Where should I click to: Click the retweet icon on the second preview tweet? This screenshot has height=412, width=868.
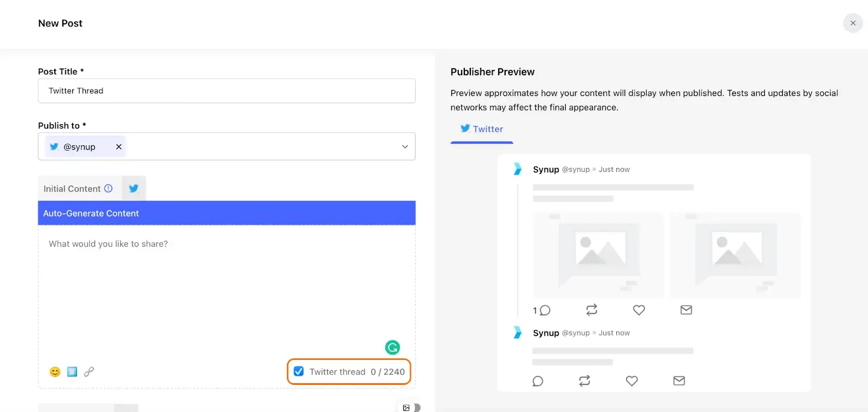(x=584, y=381)
